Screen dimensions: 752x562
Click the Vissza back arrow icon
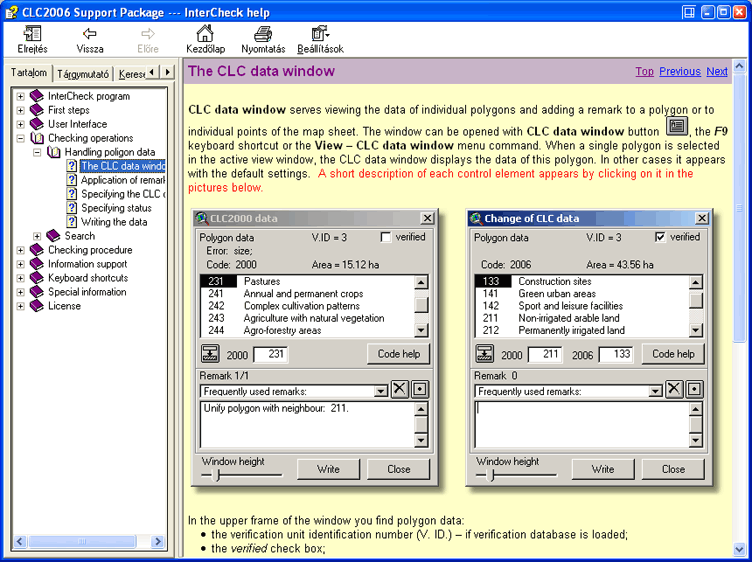tap(89, 35)
